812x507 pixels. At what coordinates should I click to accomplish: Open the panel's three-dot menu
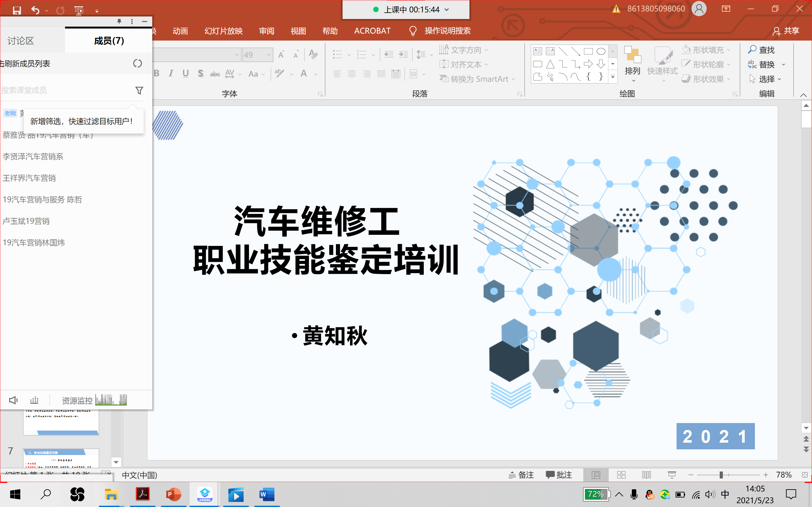132,22
